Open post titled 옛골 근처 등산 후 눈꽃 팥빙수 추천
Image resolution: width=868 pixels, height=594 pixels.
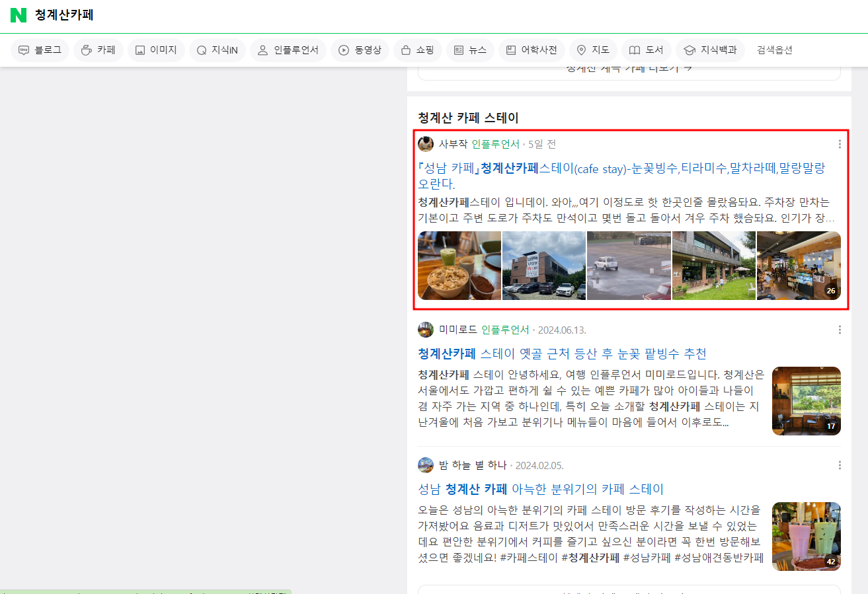tap(562, 353)
